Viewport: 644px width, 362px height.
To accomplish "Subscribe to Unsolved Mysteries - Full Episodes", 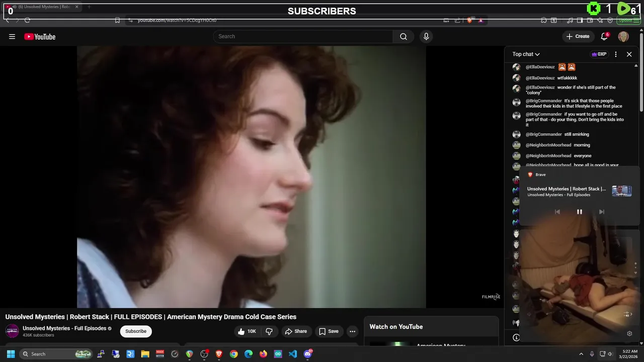I will tap(136, 331).
